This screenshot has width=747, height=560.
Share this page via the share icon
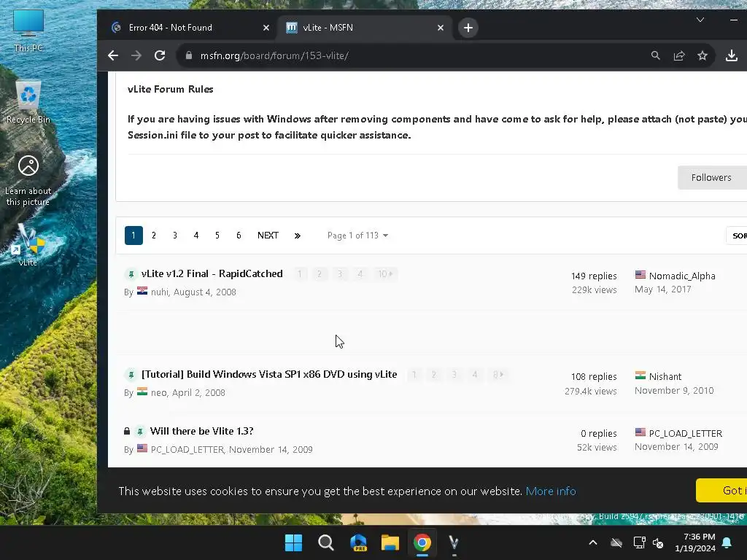tap(679, 55)
